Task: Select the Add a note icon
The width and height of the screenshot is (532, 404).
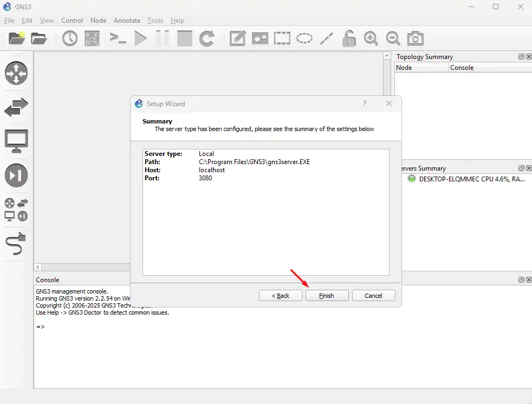Action: coord(238,38)
